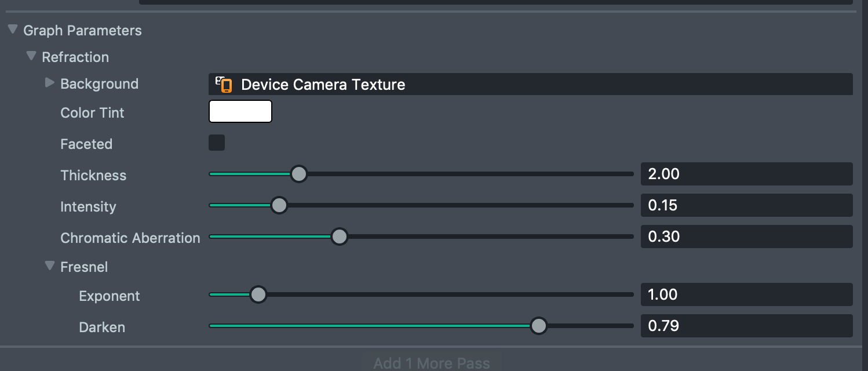Click the Device Camera Texture icon
This screenshot has height=371, width=868.
click(x=224, y=85)
